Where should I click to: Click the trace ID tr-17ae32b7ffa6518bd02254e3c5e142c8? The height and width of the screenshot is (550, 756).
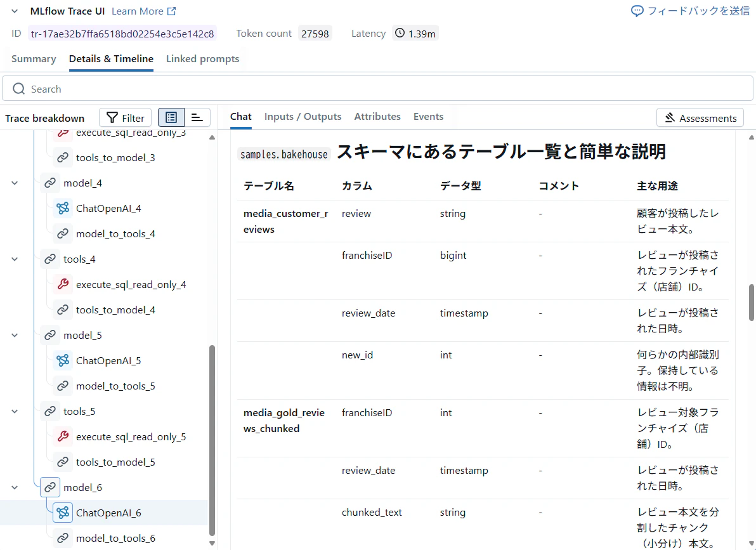[122, 34]
